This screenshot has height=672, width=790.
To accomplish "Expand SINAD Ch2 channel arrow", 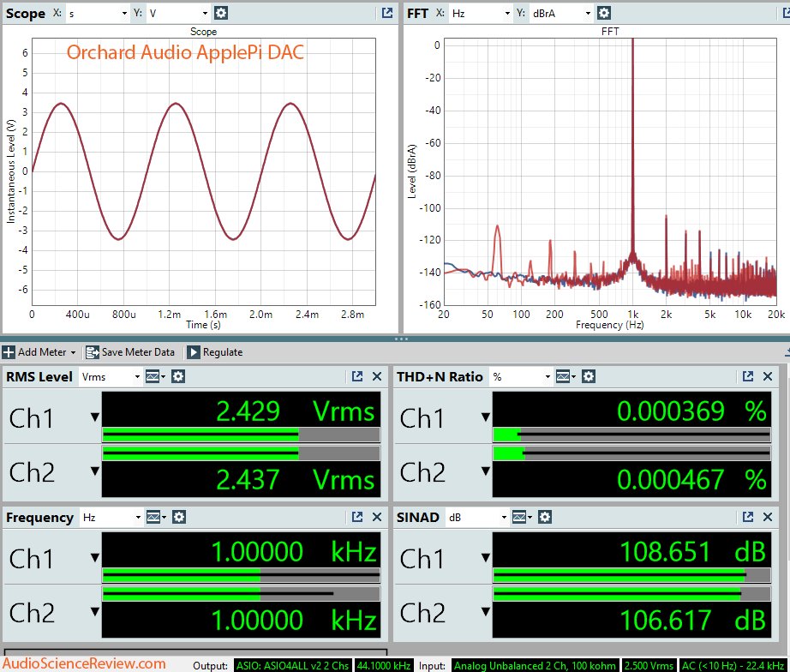I will [486, 611].
